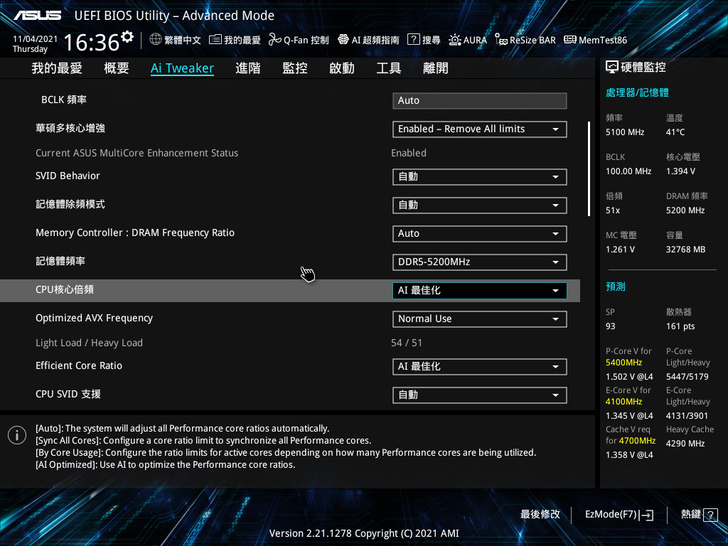Click the info icon in help panel

click(17, 435)
